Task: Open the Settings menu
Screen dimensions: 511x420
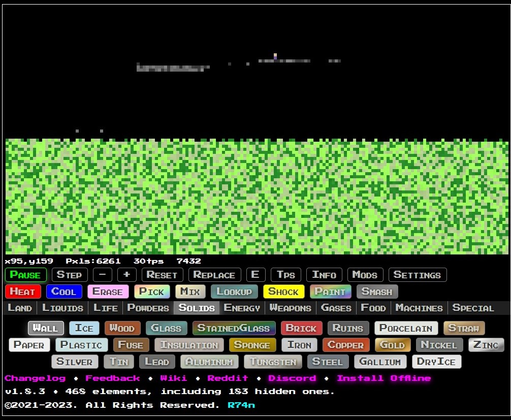Action: coord(418,275)
